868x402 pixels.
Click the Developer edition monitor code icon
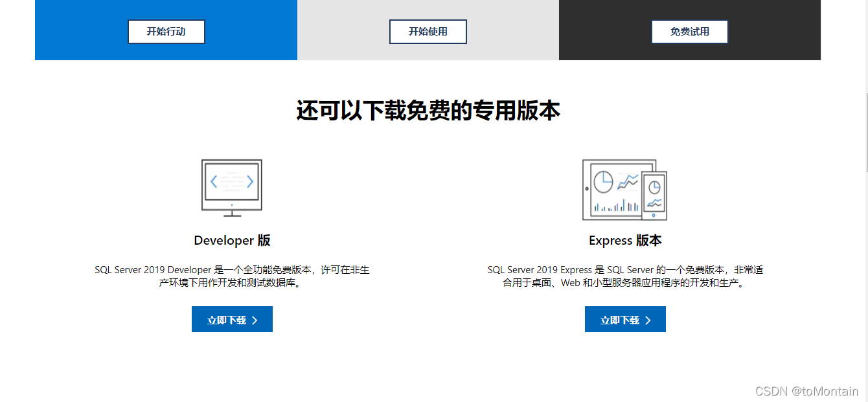[232, 188]
